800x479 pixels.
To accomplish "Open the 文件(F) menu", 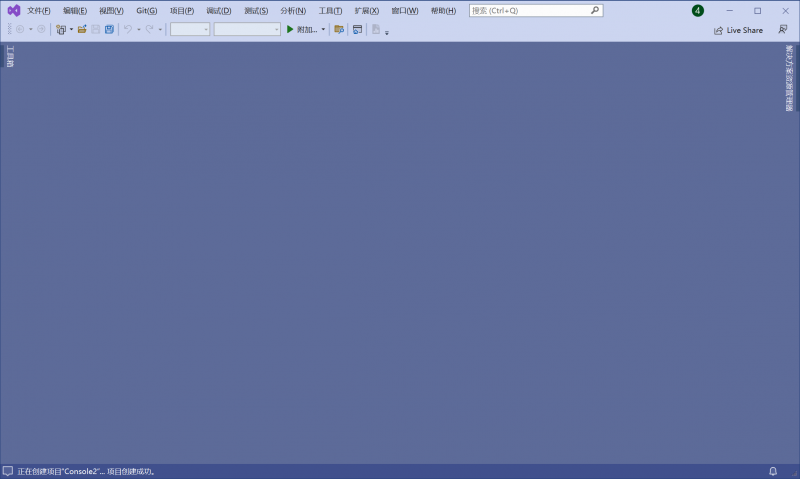I will tap(39, 10).
